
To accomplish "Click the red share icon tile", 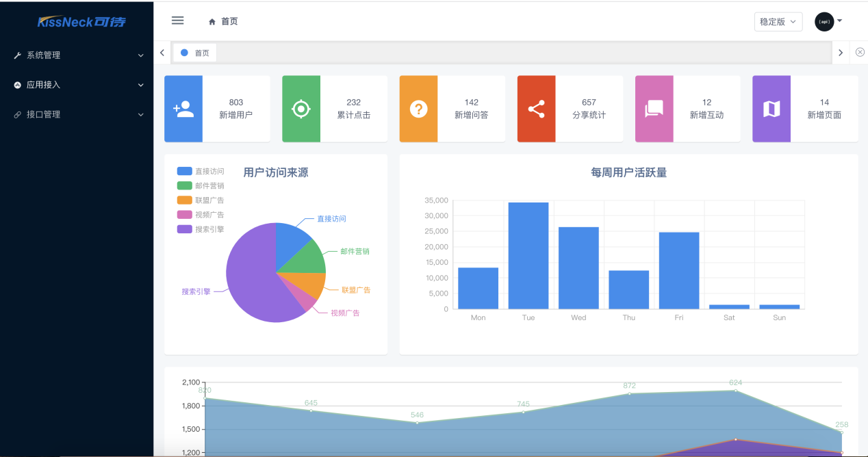I will (x=536, y=109).
